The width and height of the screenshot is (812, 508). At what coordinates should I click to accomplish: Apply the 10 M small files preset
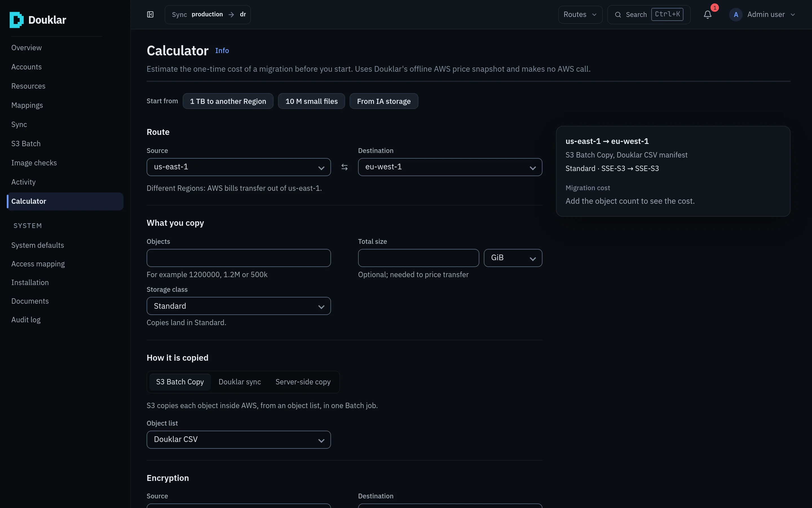click(x=311, y=101)
